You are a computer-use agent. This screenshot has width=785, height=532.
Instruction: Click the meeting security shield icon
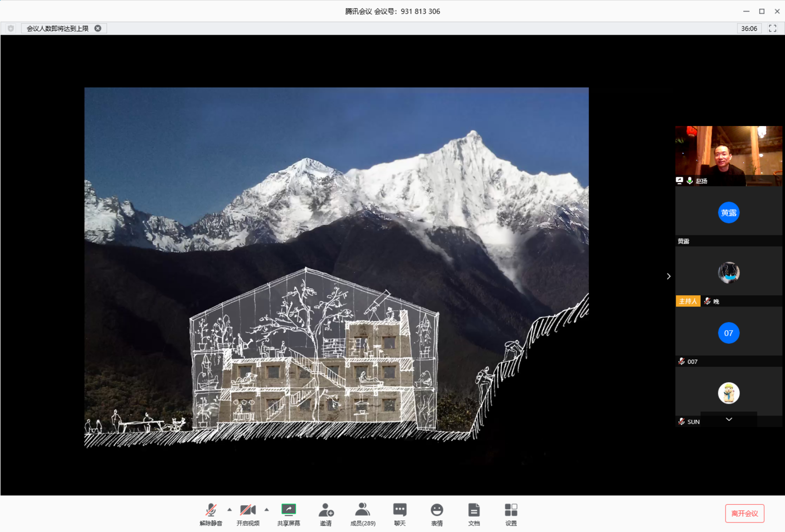pyautogui.click(x=11, y=28)
